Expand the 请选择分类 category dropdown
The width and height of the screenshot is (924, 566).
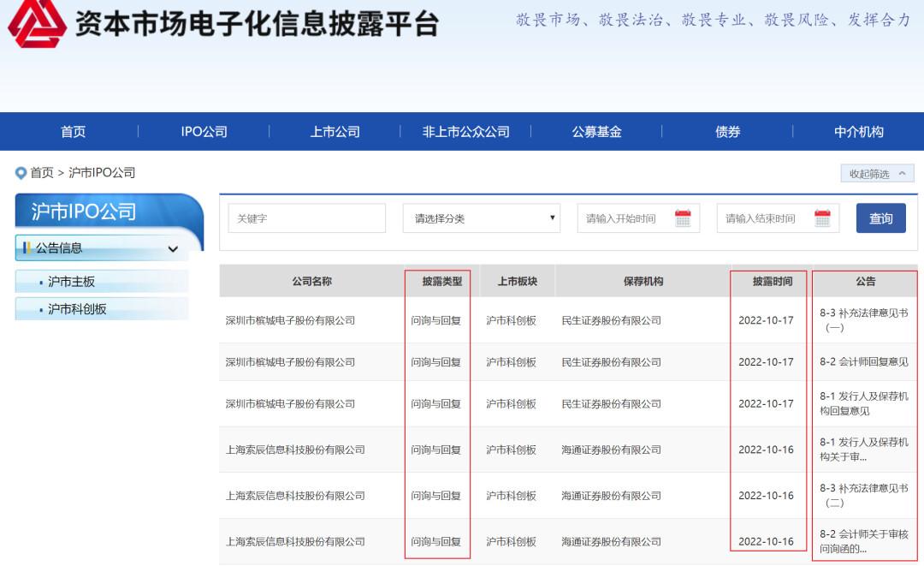point(482,218)
